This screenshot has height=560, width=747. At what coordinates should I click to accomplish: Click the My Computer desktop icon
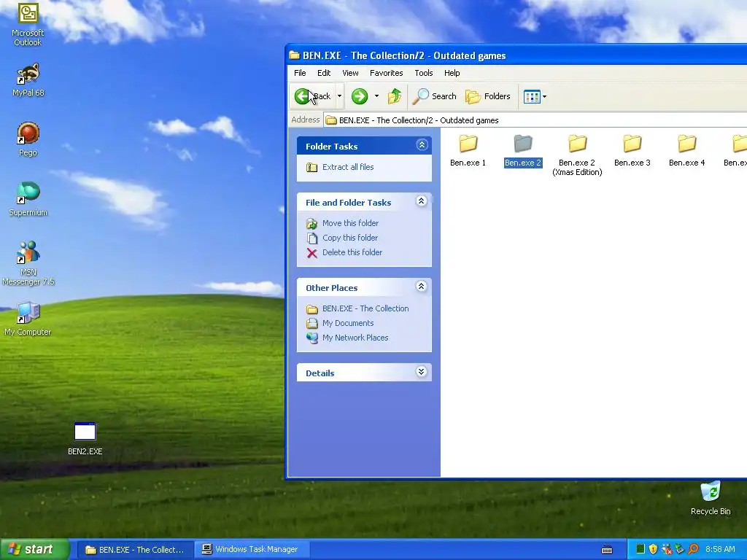click(x=28, y=319)
